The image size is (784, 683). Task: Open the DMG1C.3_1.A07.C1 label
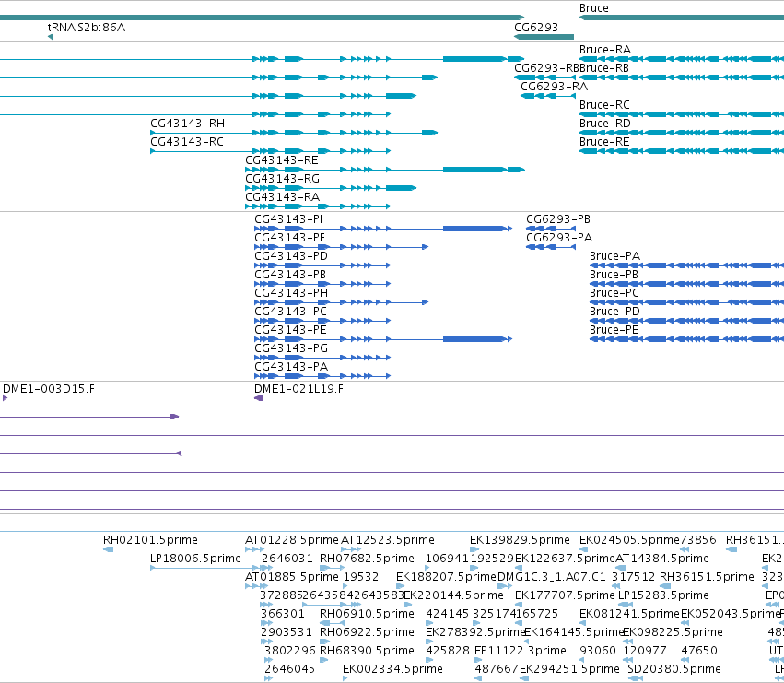(552, 577)
